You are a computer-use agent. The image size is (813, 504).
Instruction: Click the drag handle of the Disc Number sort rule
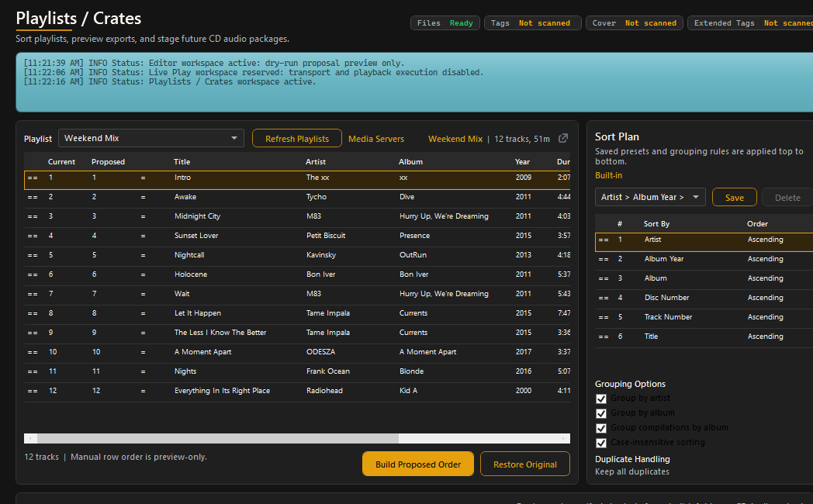pyautogui.click(x=604, y=298)
